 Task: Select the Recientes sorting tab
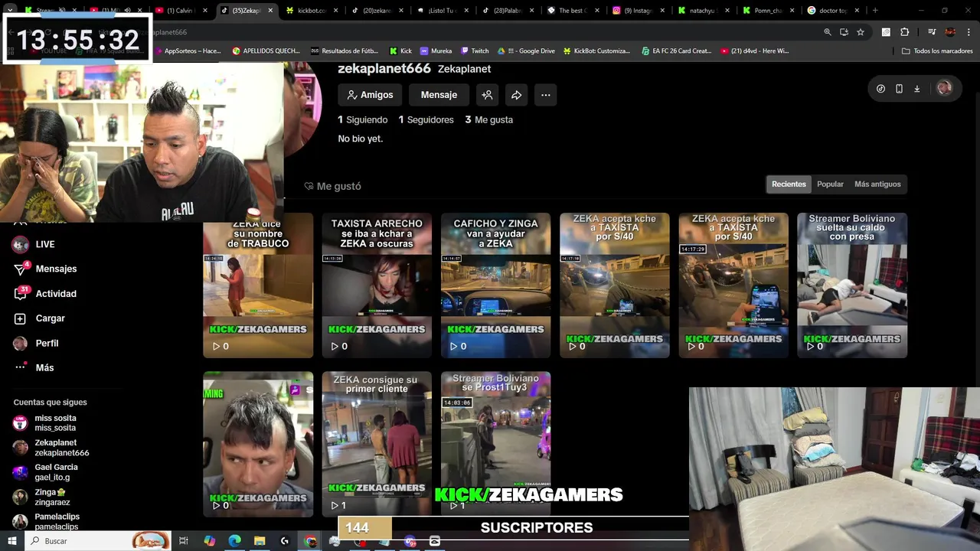(x=789, y=184)
